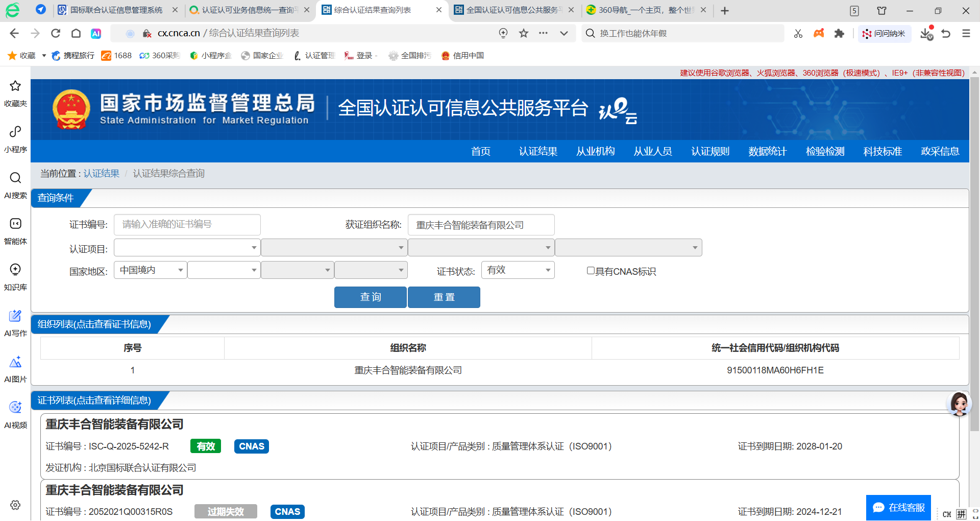
Task: Click the 认证结果 breadcrumb link
Action: click(x=101, y=174)
